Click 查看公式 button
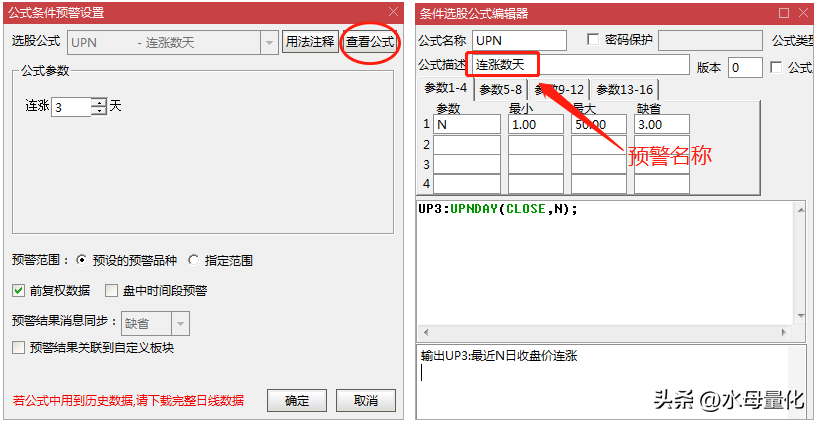This screenshot has height=423, width=817. coord(370,42)
